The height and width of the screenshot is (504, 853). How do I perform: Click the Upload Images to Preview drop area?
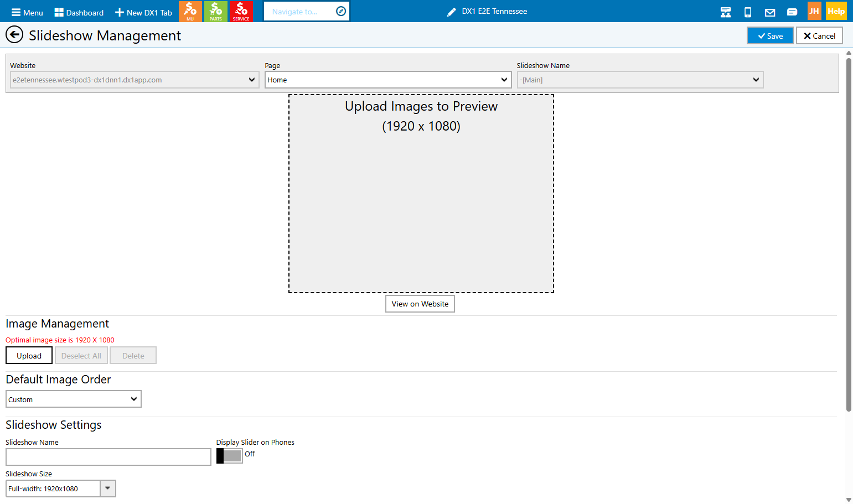point(421,194)
